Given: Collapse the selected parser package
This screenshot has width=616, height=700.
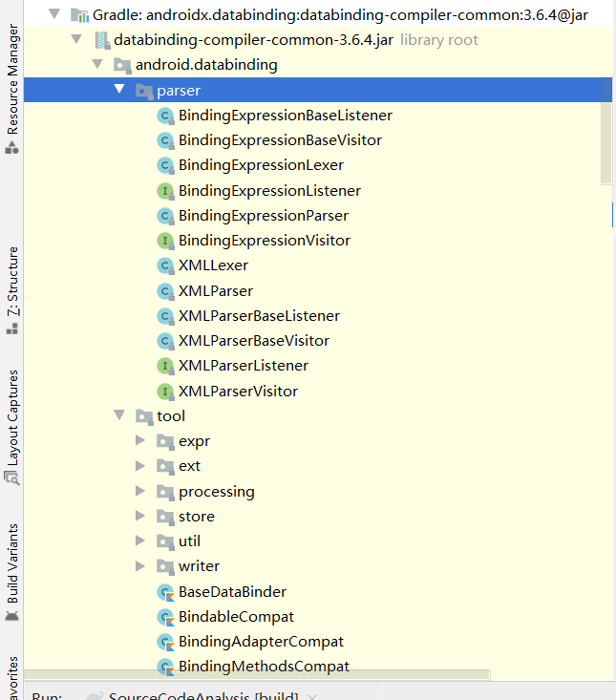Looking at the screenshot, I should tap(119, 89).
